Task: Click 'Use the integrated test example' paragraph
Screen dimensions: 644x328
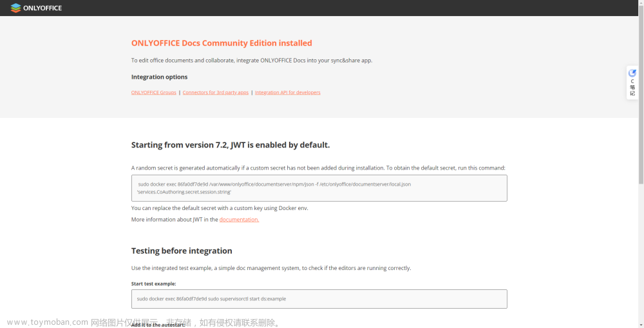Action: (x=271, y=268)
